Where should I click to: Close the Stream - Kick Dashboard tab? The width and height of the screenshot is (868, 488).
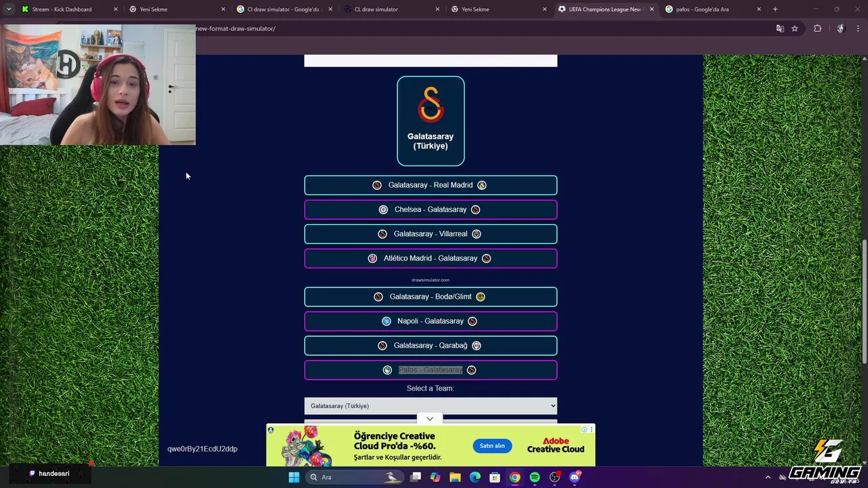coord(115,9)
